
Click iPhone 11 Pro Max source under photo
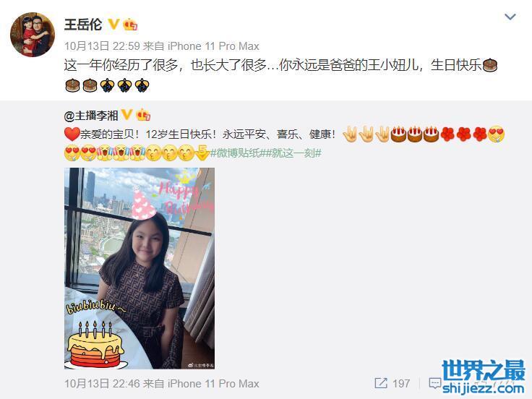pos(213,384)
